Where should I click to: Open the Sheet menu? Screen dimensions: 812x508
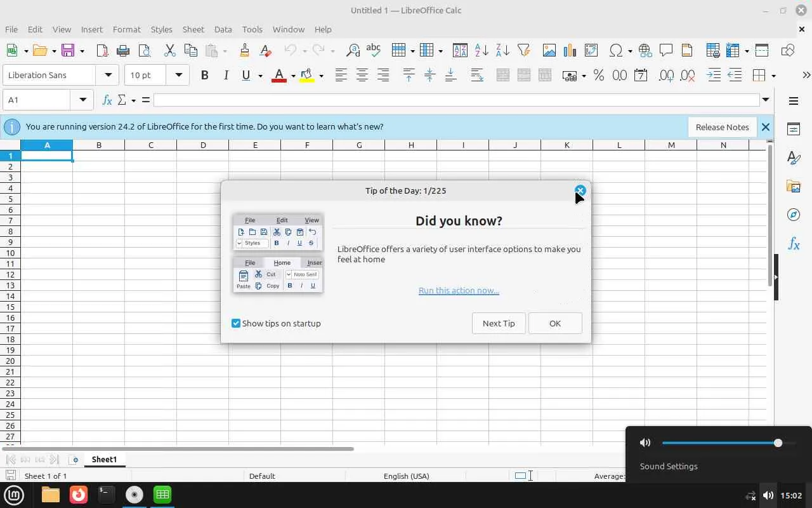[193, 29]
